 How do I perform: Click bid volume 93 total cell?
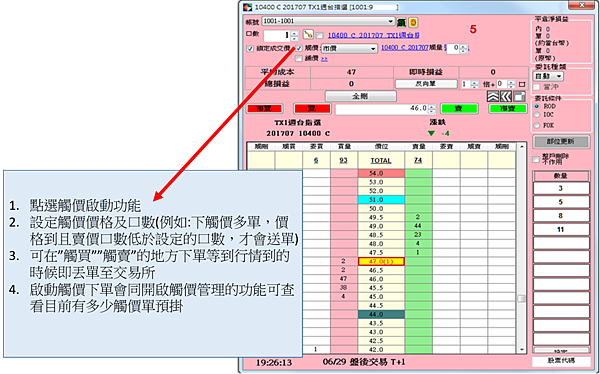[344, 160]
